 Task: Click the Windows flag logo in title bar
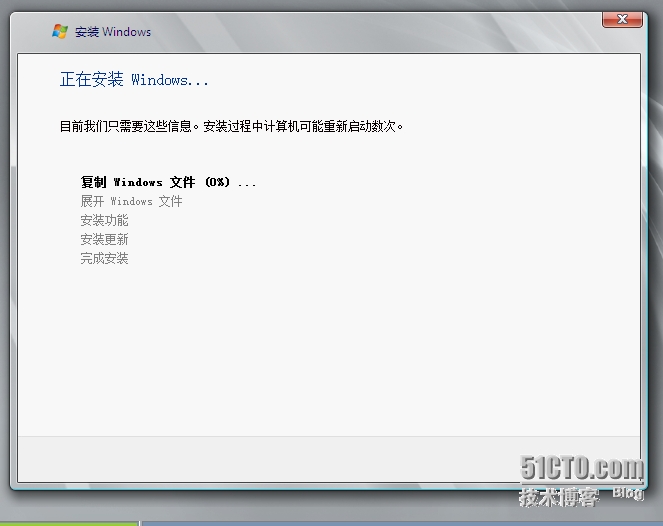[60, 31]
